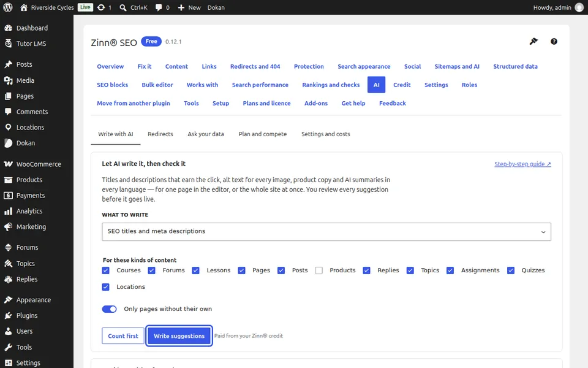Image resolution: width=588 pixels, height=368 pixels.
Task: Open the admin user avatar
Action: coord(579,7)
